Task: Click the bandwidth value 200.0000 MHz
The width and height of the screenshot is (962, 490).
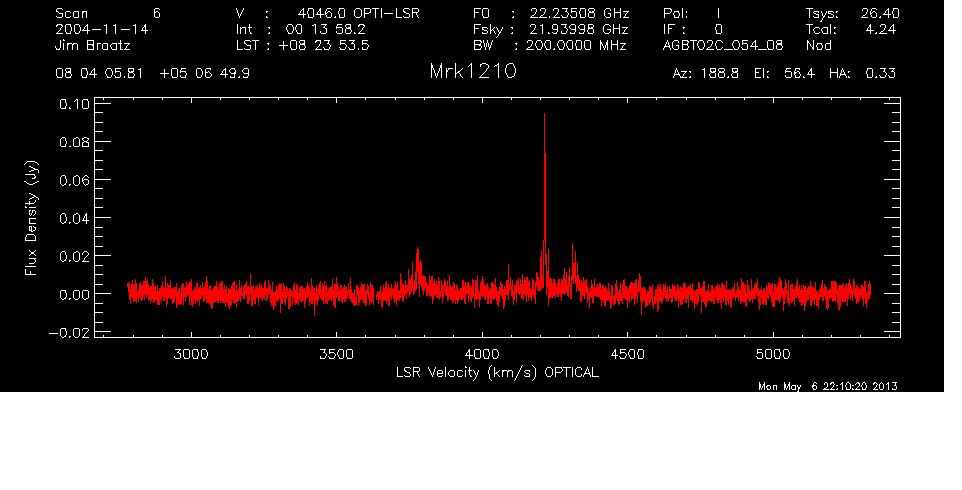Action: [576, 45]
